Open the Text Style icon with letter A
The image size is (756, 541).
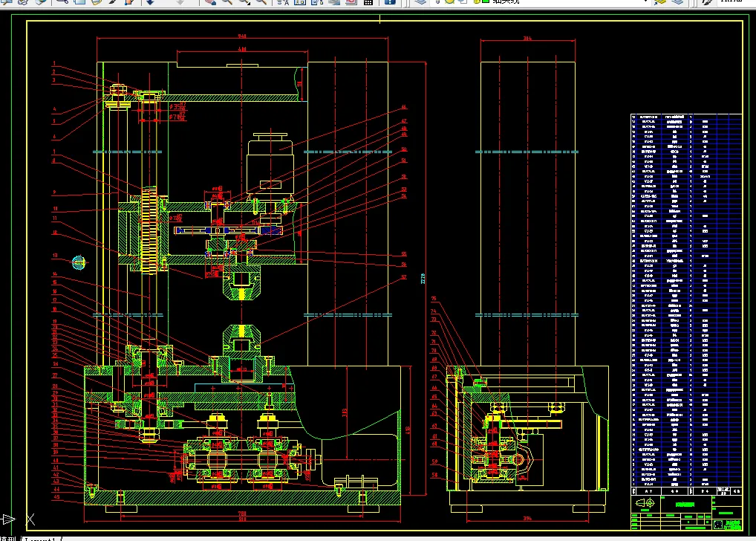coord(283,2)
